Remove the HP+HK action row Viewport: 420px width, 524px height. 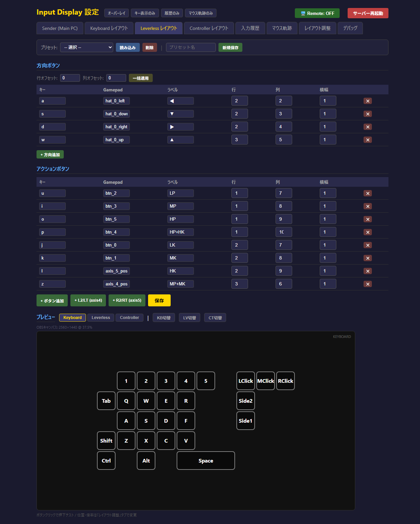368,232
